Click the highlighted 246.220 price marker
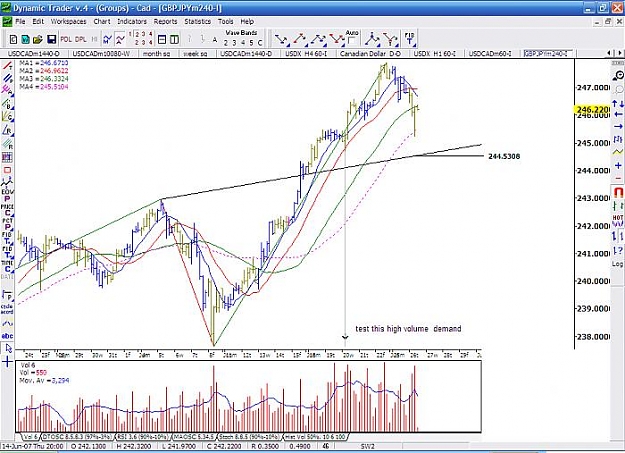 [592, 109]
